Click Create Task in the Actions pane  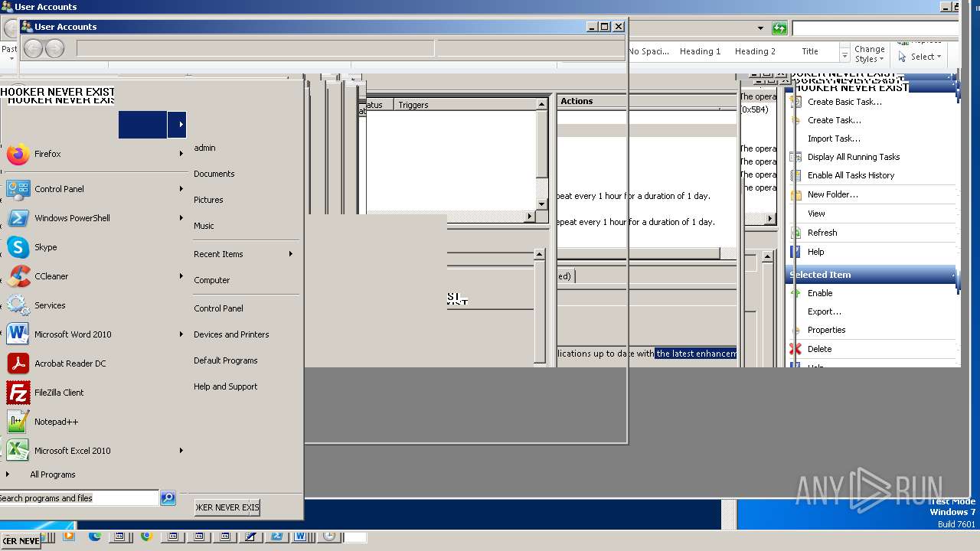pyautogui.click(x=834, y=120)
